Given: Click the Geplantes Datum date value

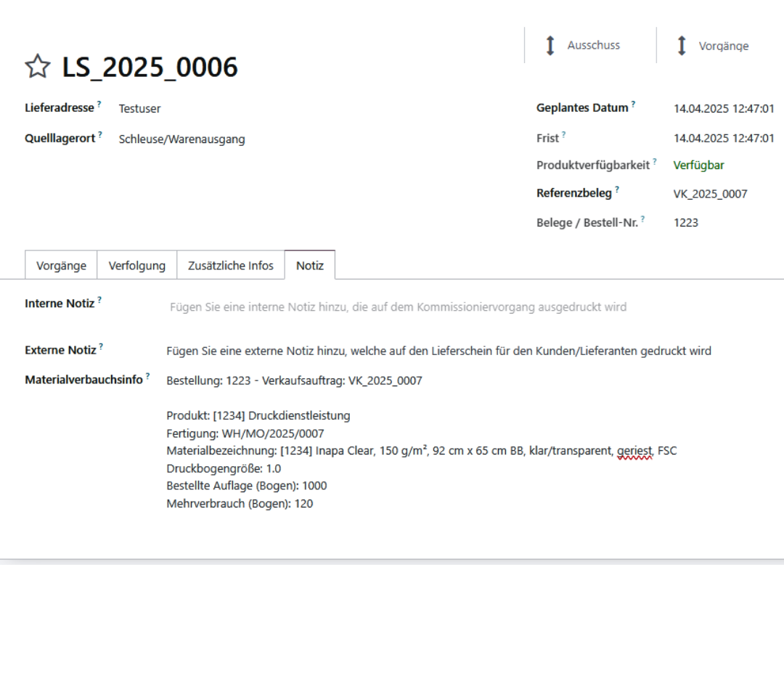Looking at the screenshot, I should (x=723, y=107).
